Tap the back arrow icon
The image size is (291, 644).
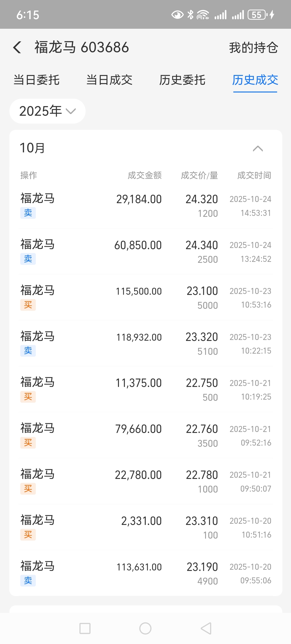click(17, 47)
